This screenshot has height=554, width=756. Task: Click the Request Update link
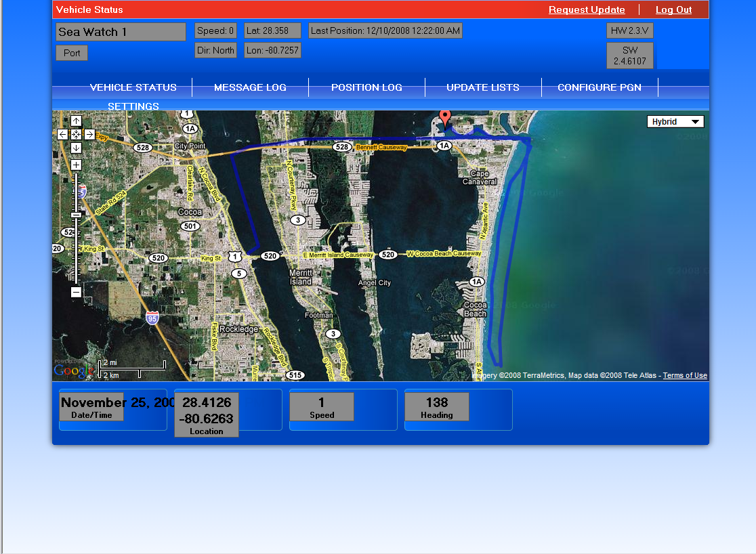[x=587, y=9]
